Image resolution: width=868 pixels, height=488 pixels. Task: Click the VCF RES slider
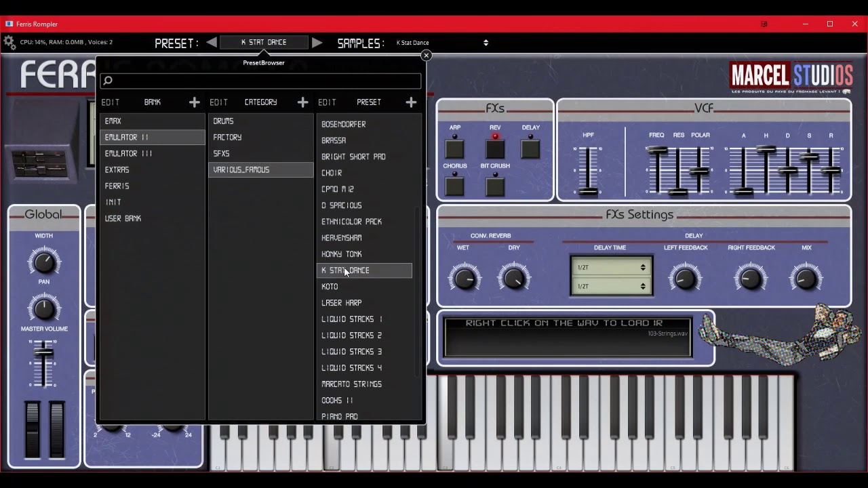click(679, 170)
